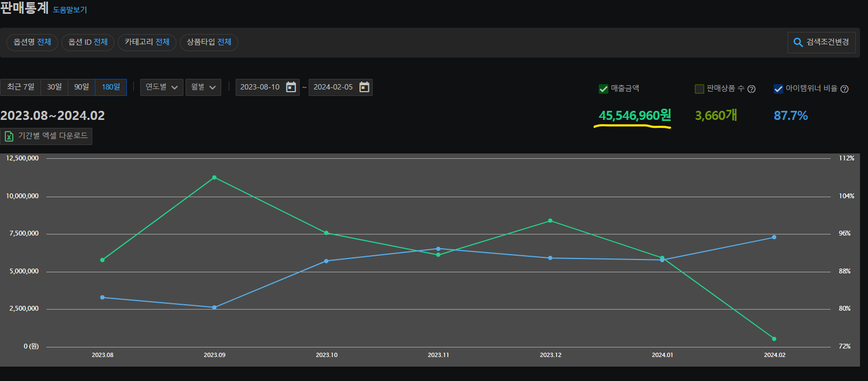Screen dimensions: 868x381
Task: Click the search magnifier icon
Action: (798, 43)
